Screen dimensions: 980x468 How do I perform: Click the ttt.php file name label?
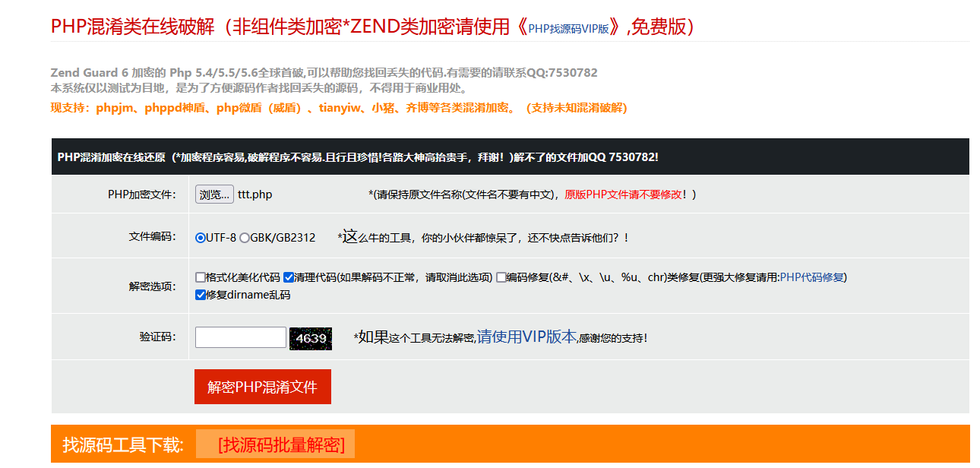tap(255, 194)
